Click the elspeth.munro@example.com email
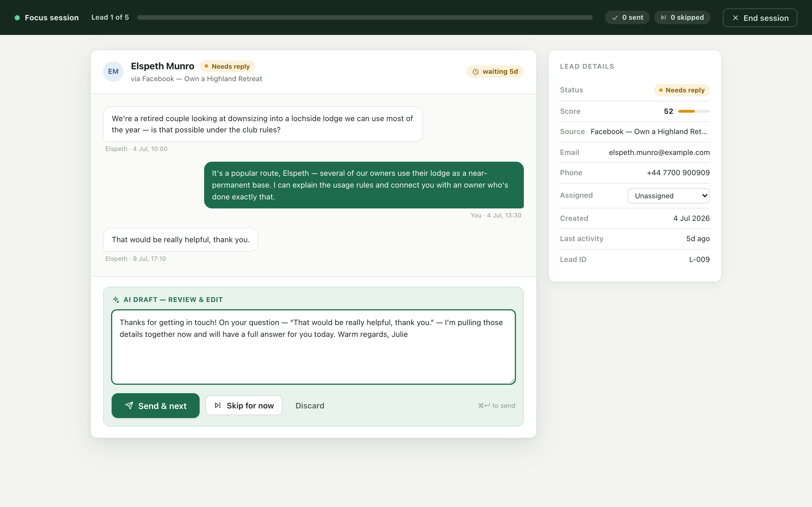The image size is (812, 507). [659, 152]
